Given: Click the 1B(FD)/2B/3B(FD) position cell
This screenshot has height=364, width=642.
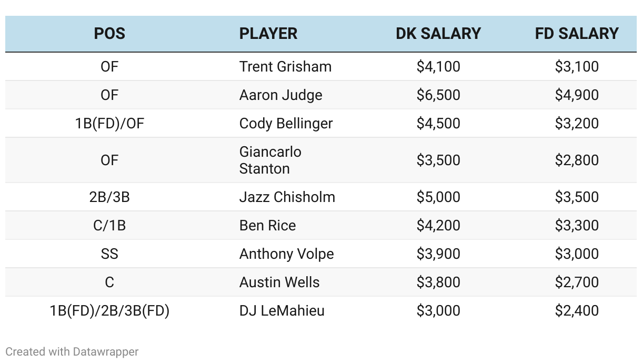Looking at the screenshot, I should pyautogui.click(x=109, y=311).
